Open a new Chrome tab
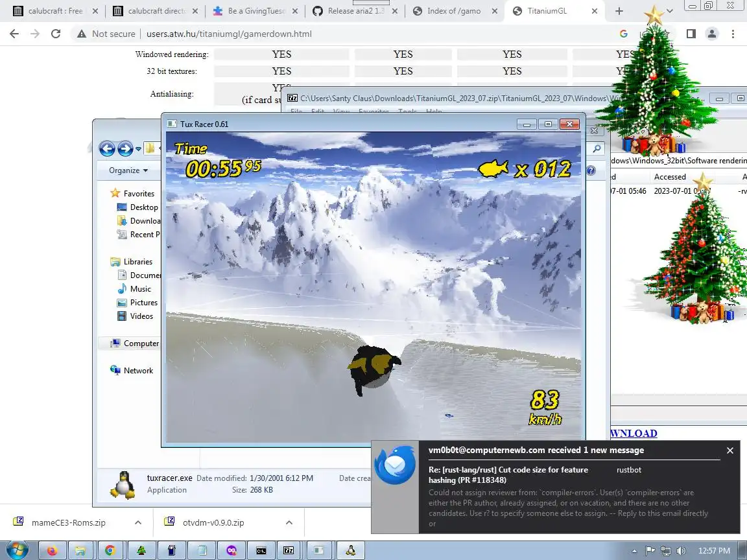Viewport: 747px width, 560px height. (619, 11)
